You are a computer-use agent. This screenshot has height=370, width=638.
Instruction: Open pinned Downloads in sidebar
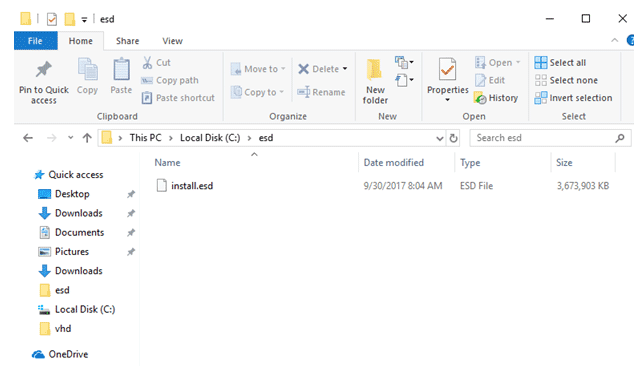click(x=70, y=213)
